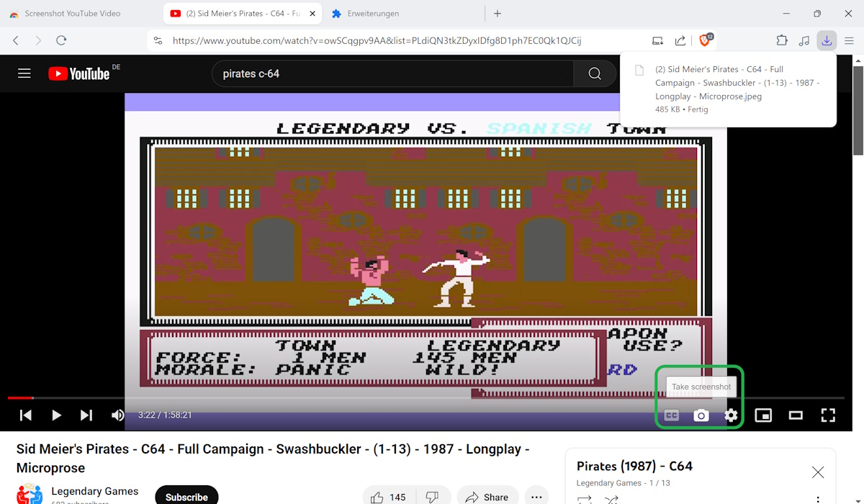Go forward in browser history
Image resolution: width=864 pixels, height=504 pixels.
coord(38,40)
